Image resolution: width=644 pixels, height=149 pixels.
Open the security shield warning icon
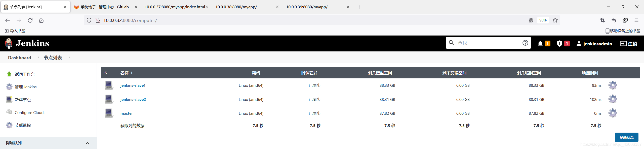[559, 44]
